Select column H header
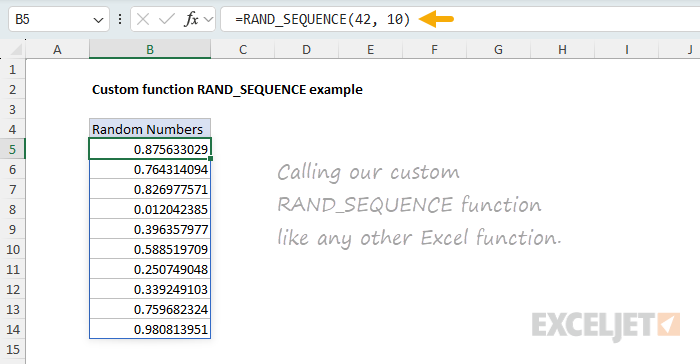This screenshot has width=700, height=364. [x=562, y=50]
